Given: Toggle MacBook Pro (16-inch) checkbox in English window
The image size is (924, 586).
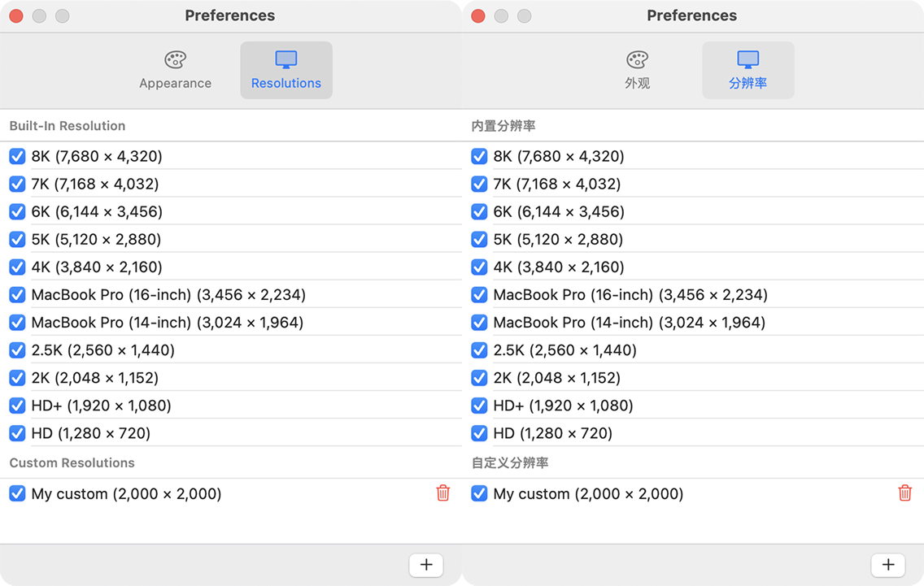Looking at the screenshot, I should pos(17,294).
